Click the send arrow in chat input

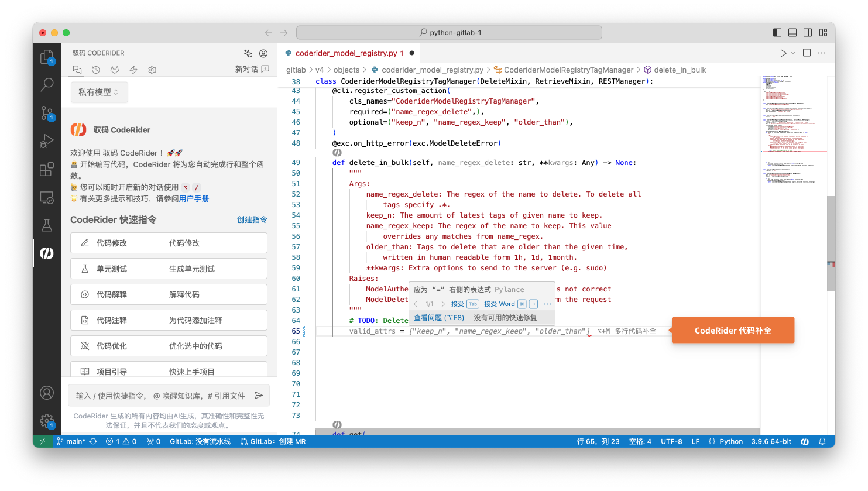pos(259,396)
